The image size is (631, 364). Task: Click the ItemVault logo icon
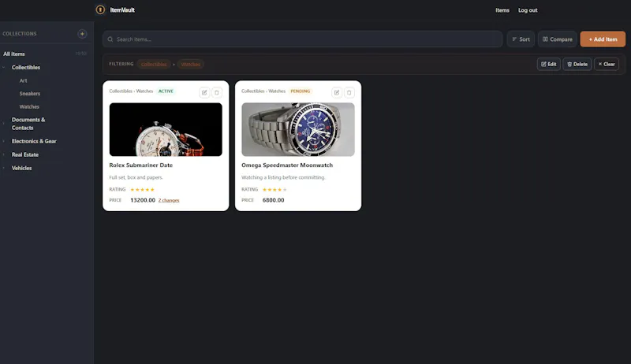(x=100, y=9)
